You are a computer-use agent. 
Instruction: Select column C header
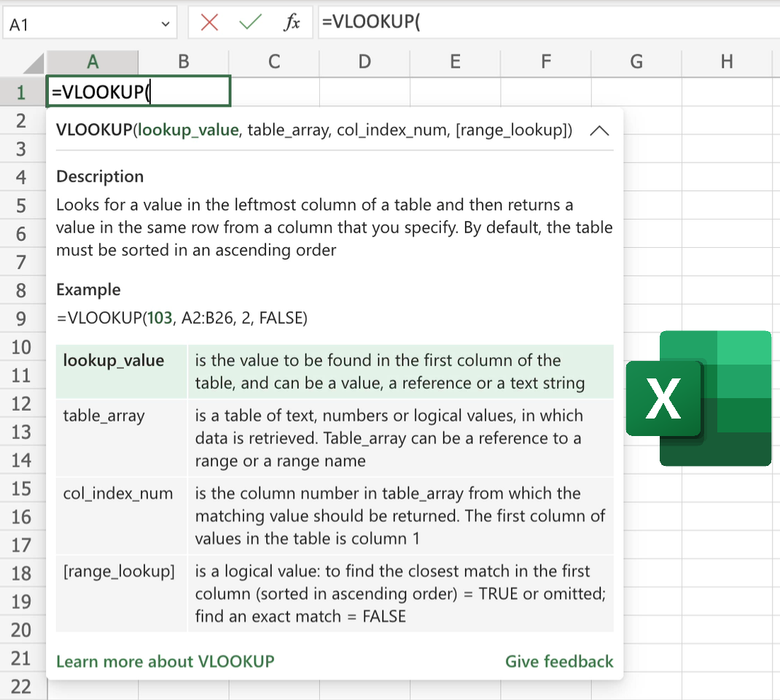tap(274, 62)
